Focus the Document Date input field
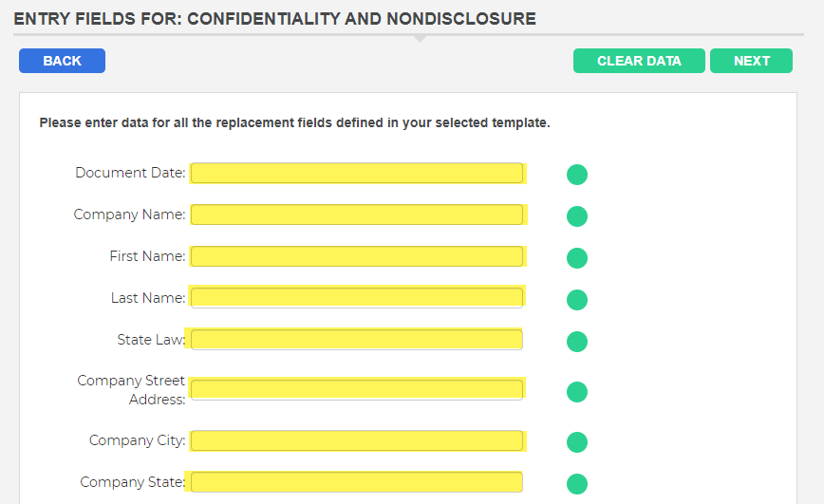The width and height of the screenshot is (824, 504). [357, 173]
